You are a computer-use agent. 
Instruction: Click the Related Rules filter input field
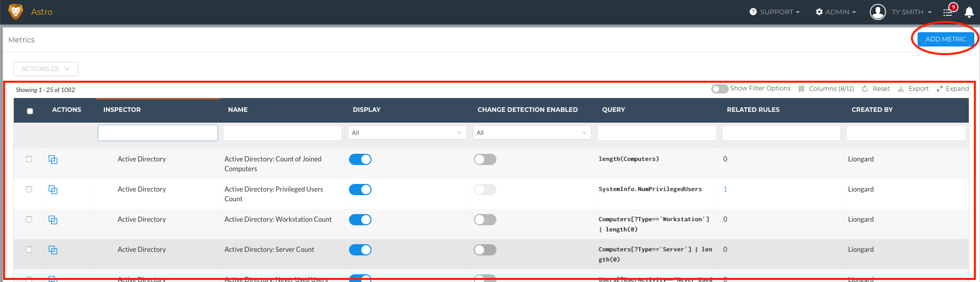(781, 133)
